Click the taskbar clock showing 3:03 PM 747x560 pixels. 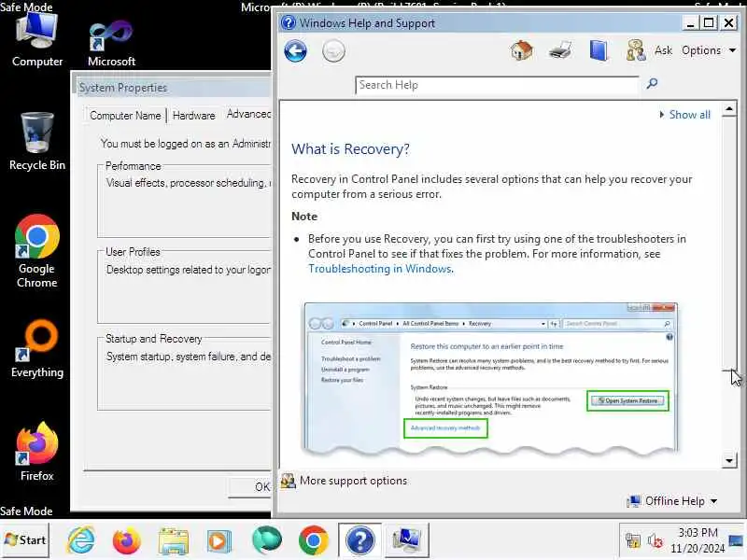click(698, 540)
